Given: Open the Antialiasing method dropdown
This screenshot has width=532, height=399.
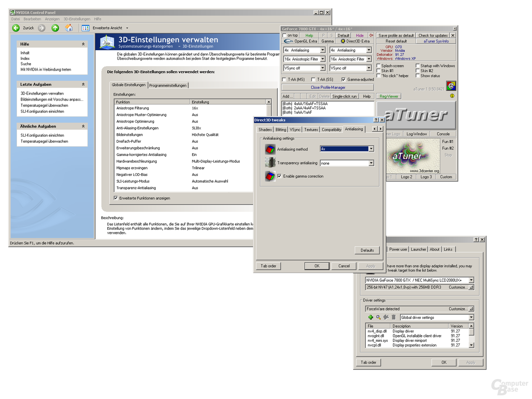Looking at the screenshot, I should coord(371,149).
